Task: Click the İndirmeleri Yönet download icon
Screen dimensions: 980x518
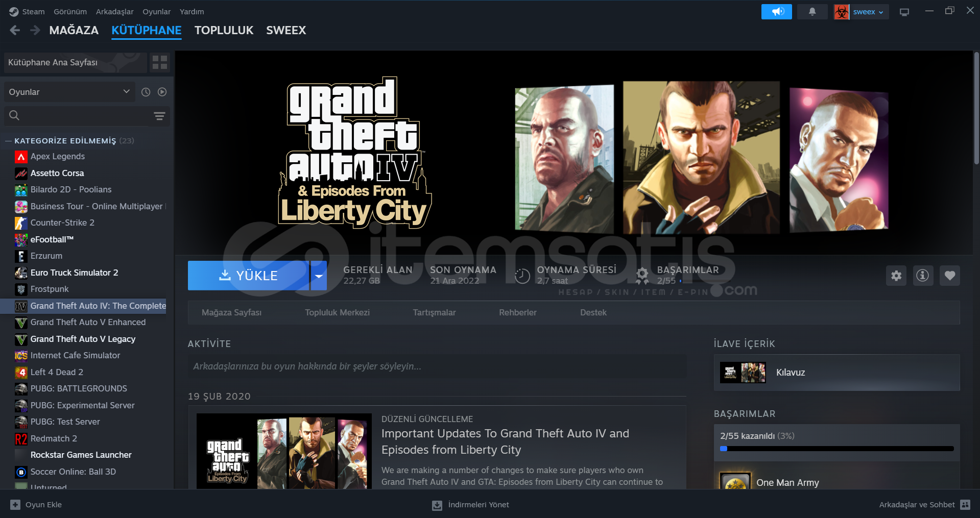Action: (437, 505)
